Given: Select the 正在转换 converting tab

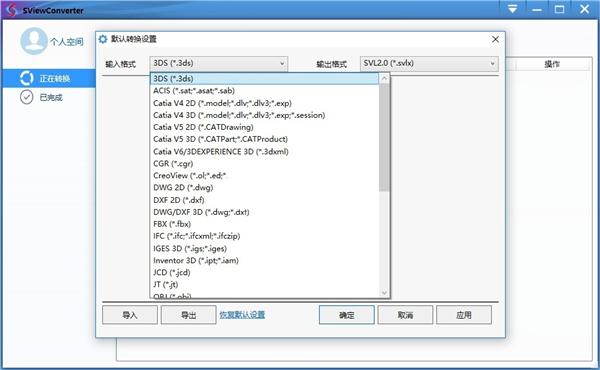Looking at the screenshot, I should tap(49, 78).
